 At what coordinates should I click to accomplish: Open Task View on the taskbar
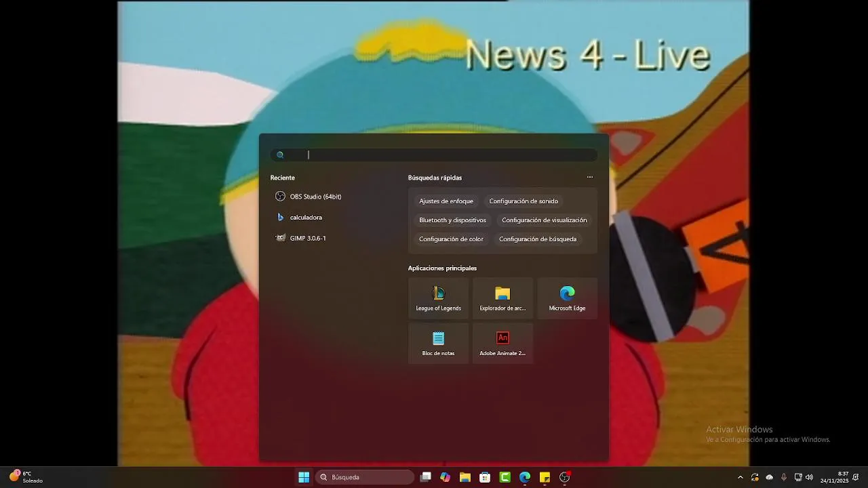(425, 477)
